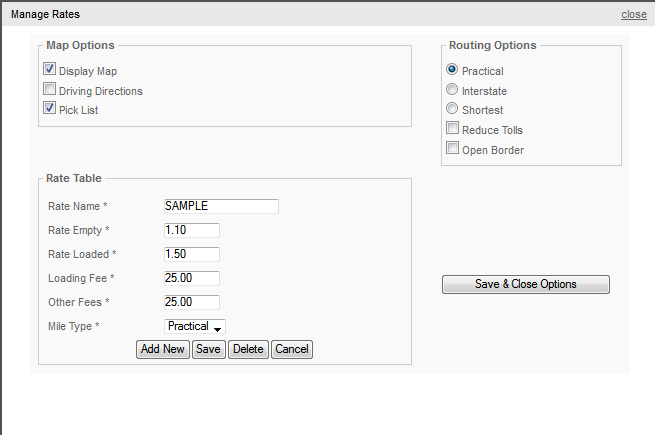Focus the Rate Empty input field
Viewport: 655px width, 435px height.
coord(192,230)
